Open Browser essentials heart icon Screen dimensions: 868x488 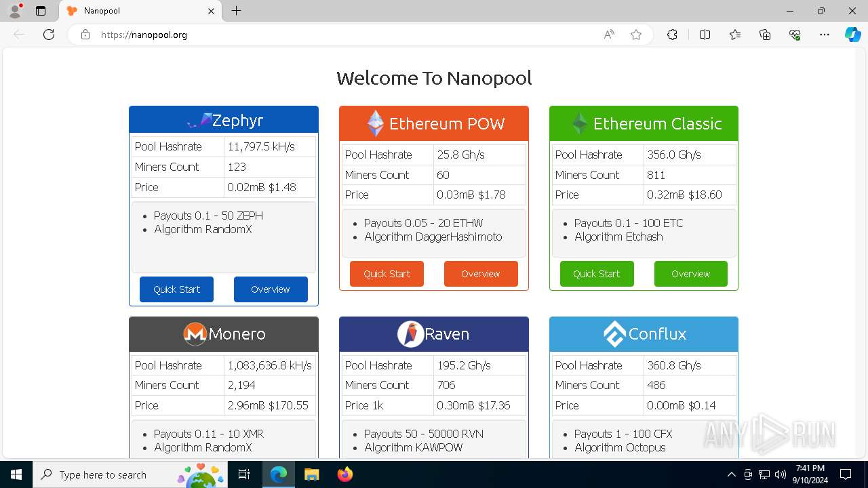795,35
